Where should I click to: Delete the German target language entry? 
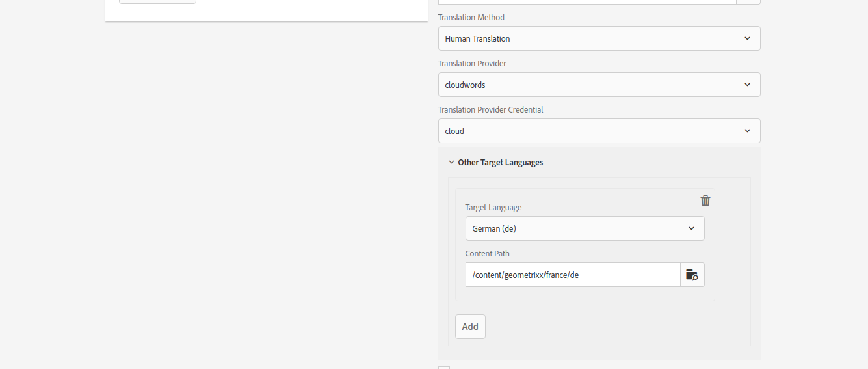point(705,200)
